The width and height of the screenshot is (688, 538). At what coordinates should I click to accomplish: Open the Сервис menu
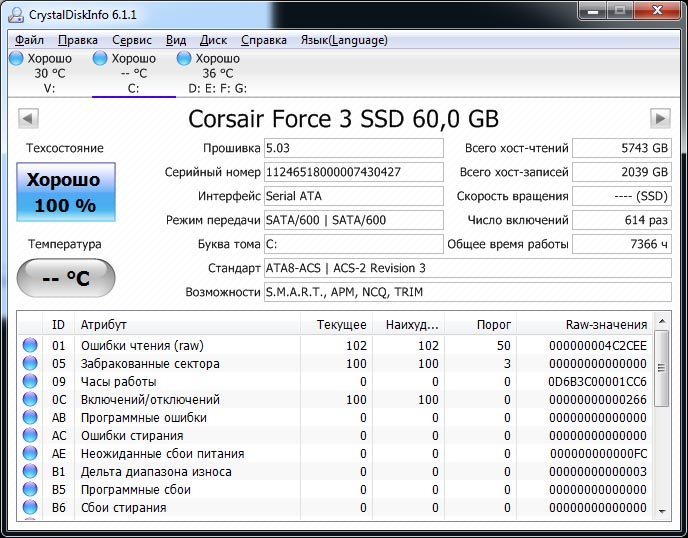132,40
